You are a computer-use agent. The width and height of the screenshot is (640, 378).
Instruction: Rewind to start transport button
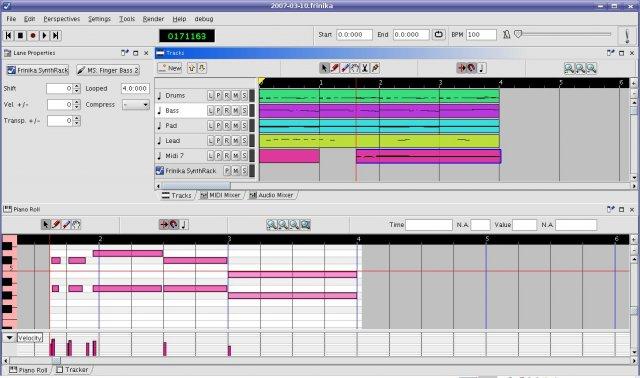coord(8,36)
